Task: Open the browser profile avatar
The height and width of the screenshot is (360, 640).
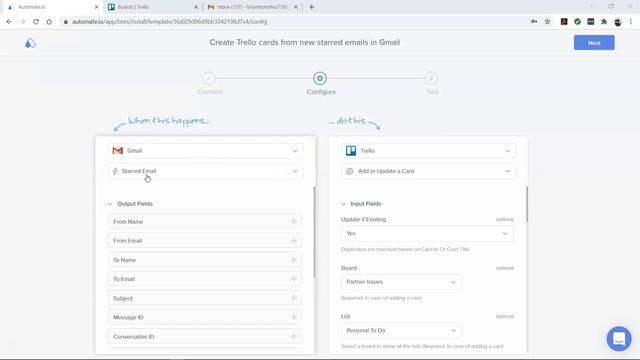Action: pos(618,22)
